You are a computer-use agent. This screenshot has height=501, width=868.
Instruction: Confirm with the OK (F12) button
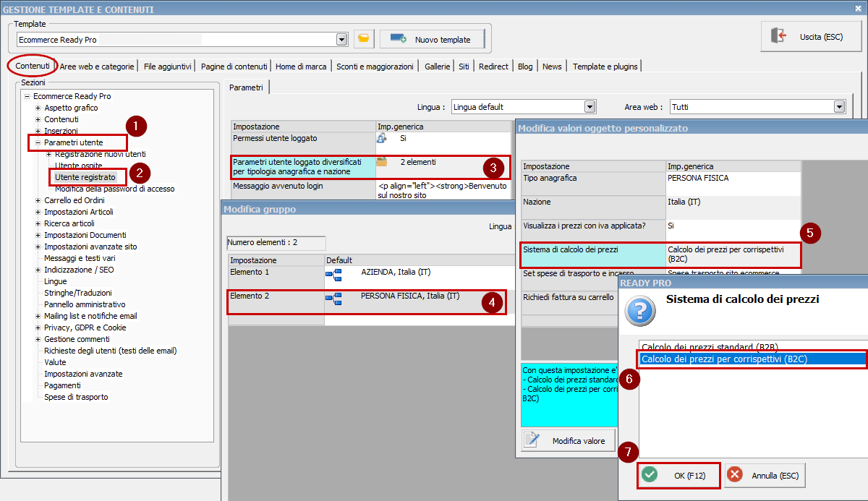[x=679, y=475]
